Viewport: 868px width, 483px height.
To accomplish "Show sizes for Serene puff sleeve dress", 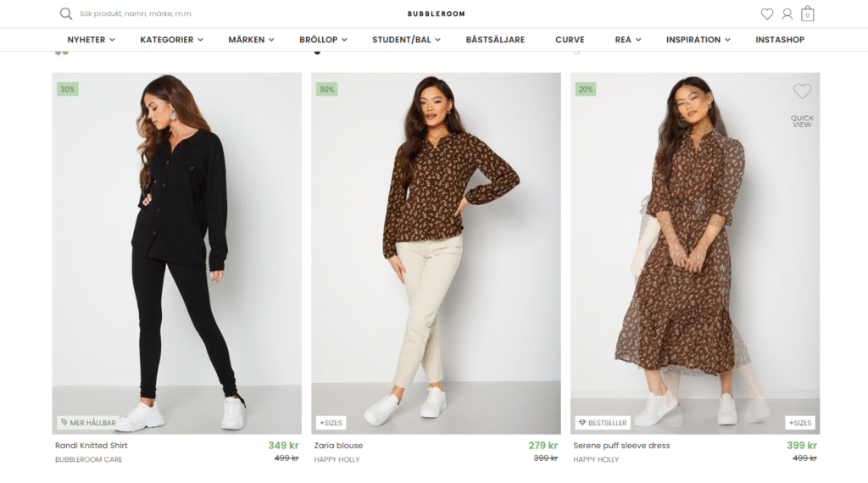I will click(800, 422).
